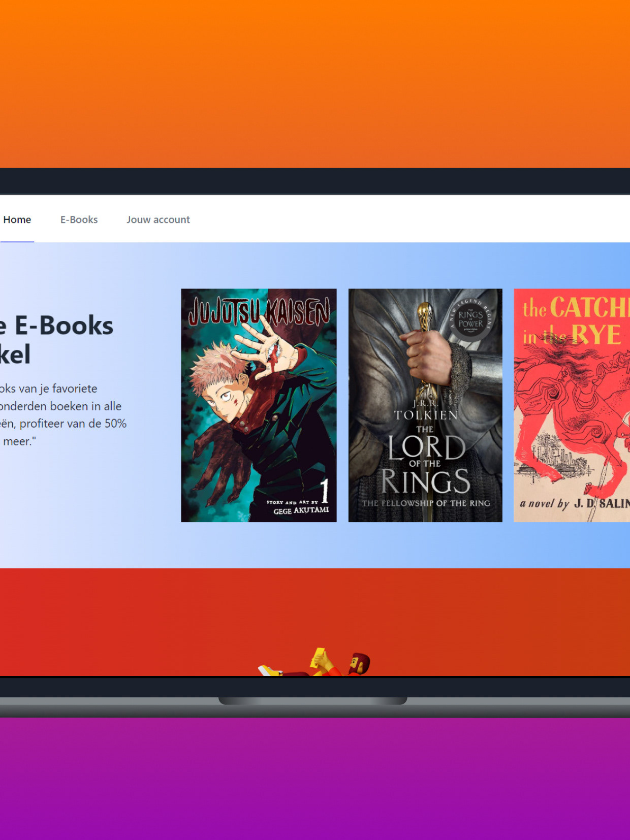Click the 'oks van je favoriete' text line
Viewport: 630px width, 840px height.
point(48,389)
